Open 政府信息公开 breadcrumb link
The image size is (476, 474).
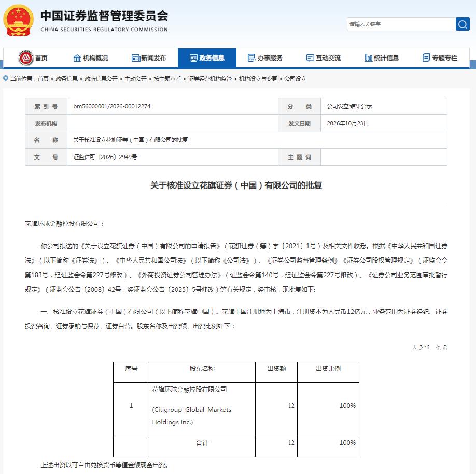101,79
